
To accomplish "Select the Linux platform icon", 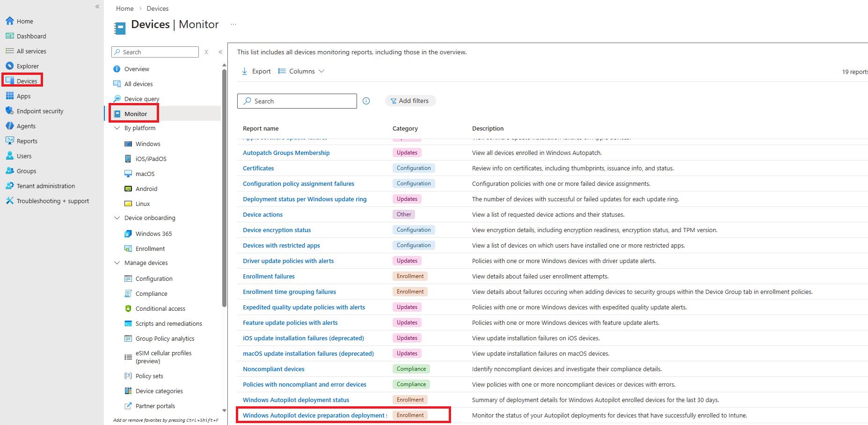I will pyautogui.click(x=128, y=204).
